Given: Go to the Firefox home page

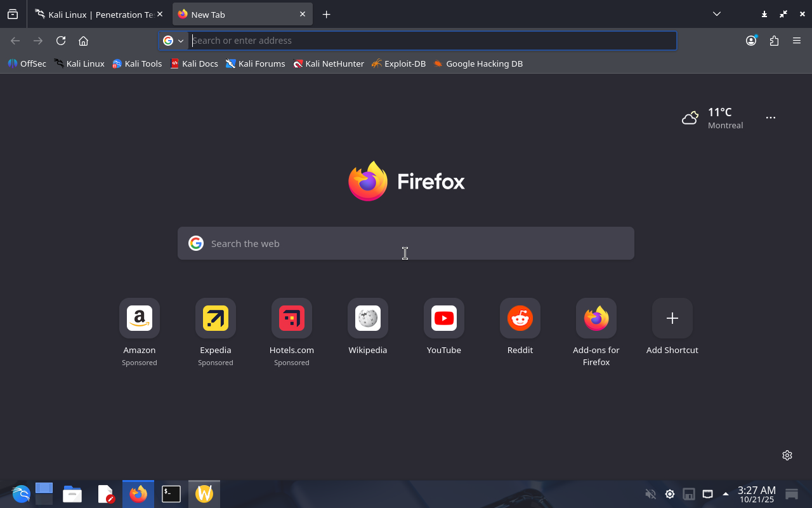Looking at the screenshot, I should (83, 41).
